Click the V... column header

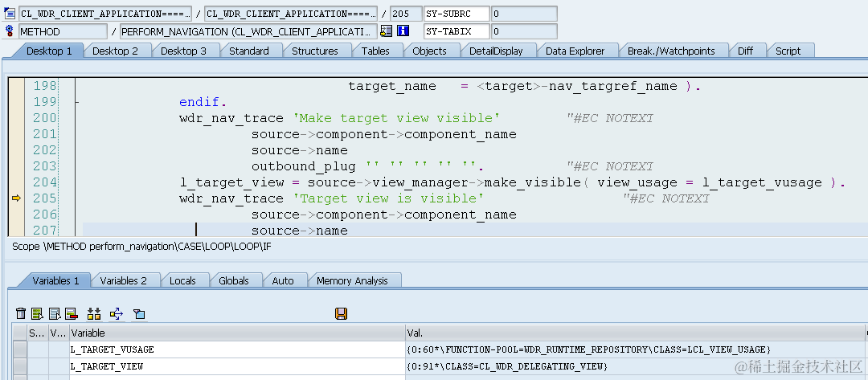pos(59,333)
